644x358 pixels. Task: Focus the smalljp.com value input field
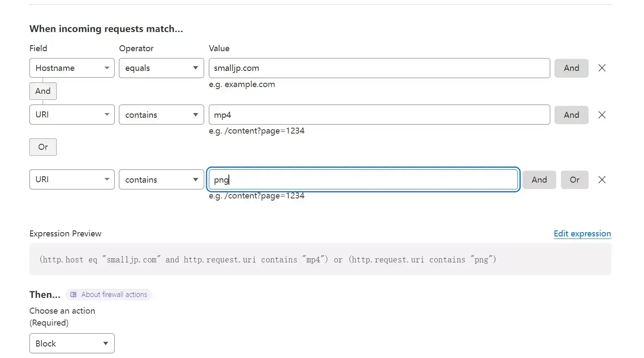coord(379,68)
